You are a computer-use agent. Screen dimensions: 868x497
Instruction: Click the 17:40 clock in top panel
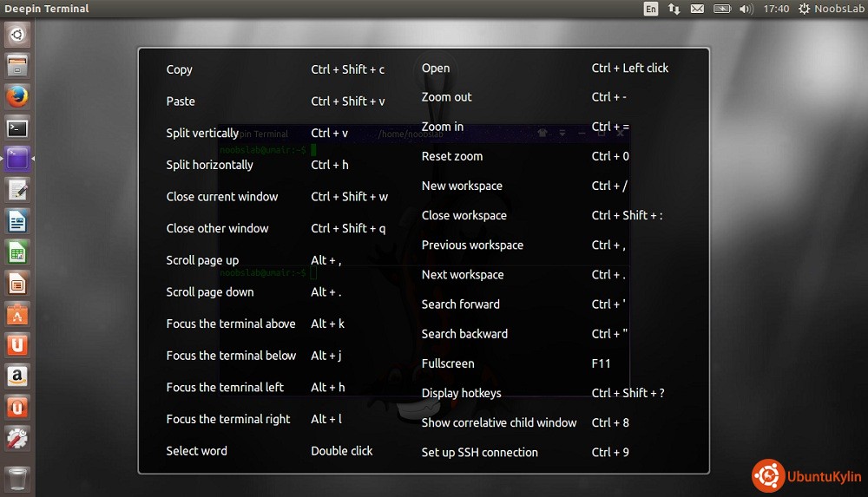point(776,9)
